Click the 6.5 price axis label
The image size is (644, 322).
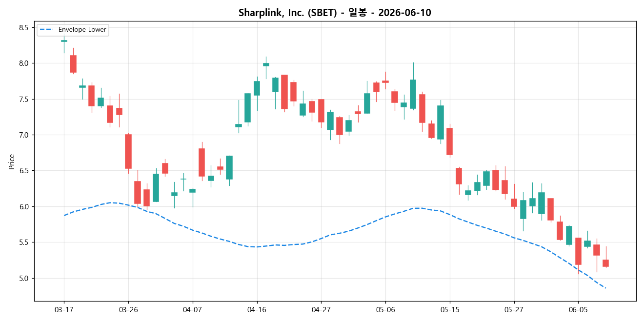(x=24, y=171)
